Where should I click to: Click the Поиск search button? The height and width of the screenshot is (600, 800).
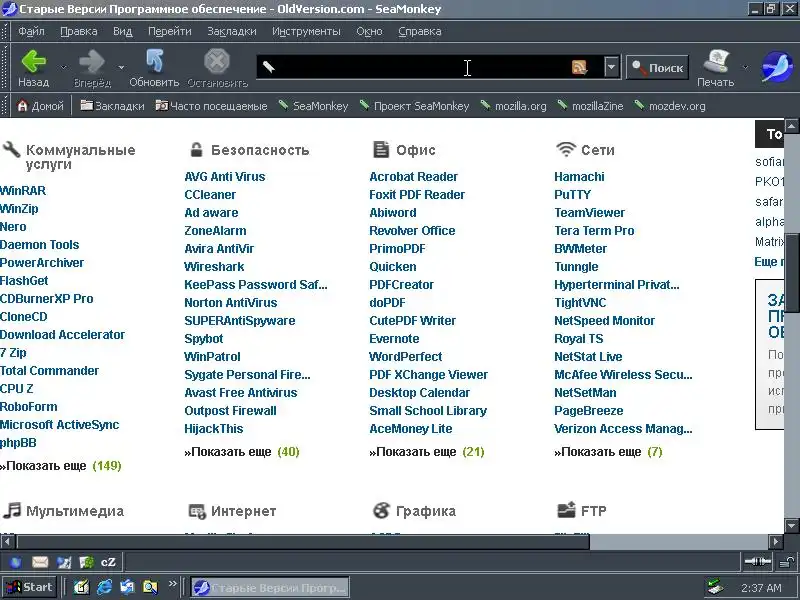coord(657,67)
